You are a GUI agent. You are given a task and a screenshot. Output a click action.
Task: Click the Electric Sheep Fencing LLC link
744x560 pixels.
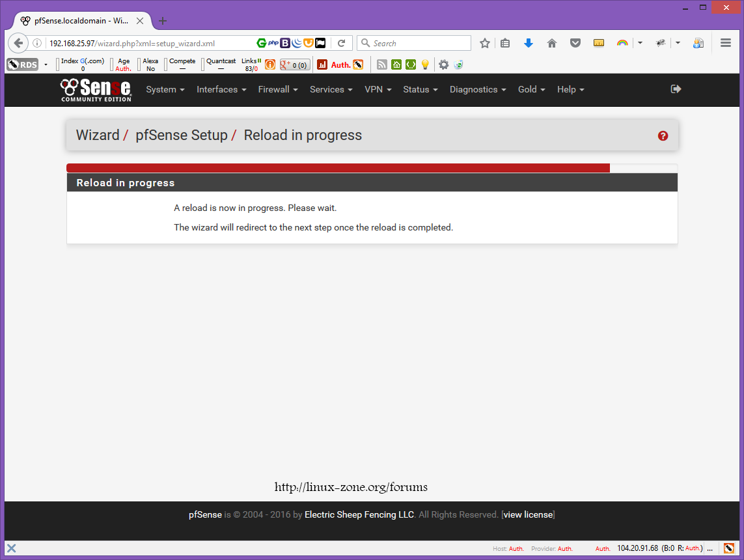(x=359, y=515)
